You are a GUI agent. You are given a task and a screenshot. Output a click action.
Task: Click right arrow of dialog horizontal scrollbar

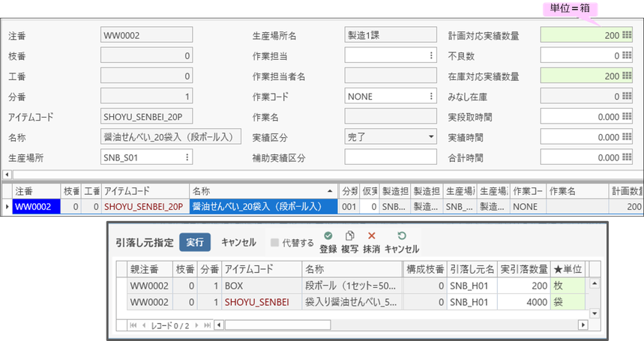pos(583,325)
